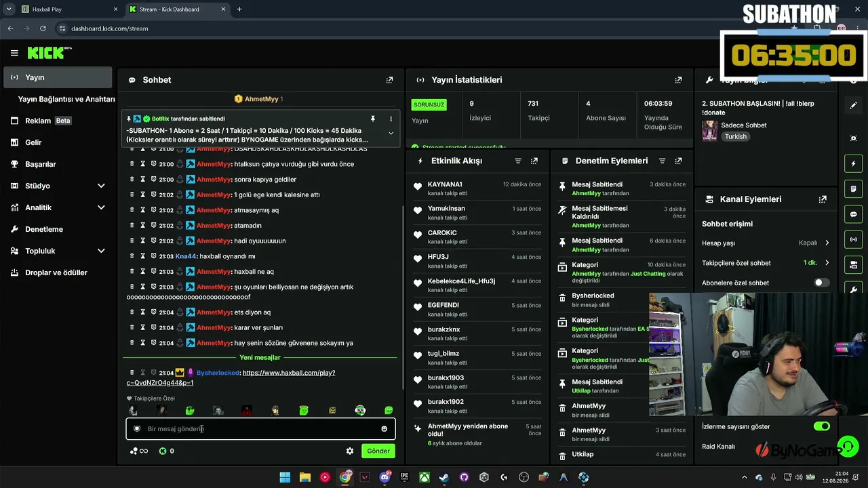Toggle İzlenme sayısını göster switch
This screenshot has width=868, height=488.
tap(821, 426)
